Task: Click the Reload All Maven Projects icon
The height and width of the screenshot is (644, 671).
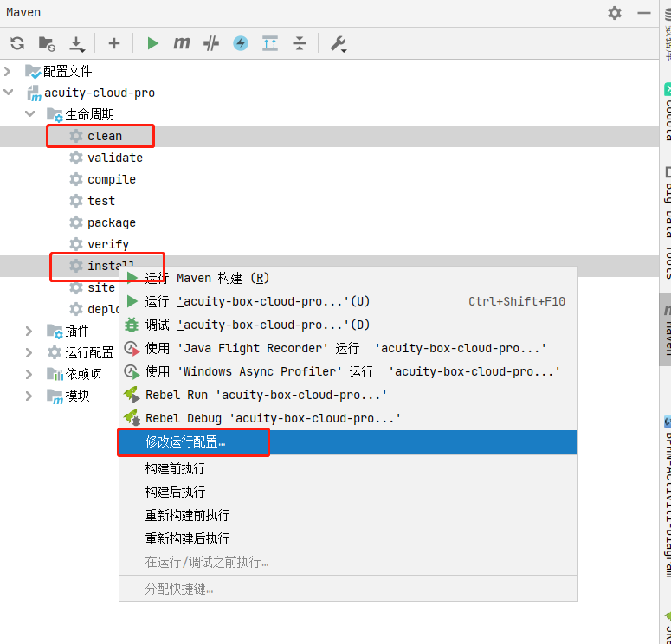Action: 17,43
